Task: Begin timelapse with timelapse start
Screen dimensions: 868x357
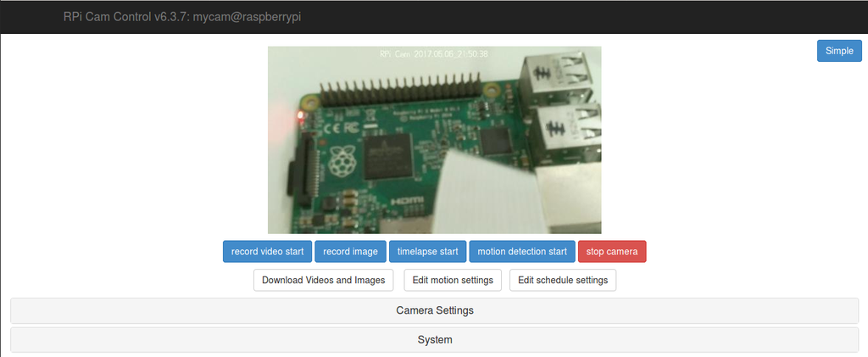Action: click(x=428, y=251)
